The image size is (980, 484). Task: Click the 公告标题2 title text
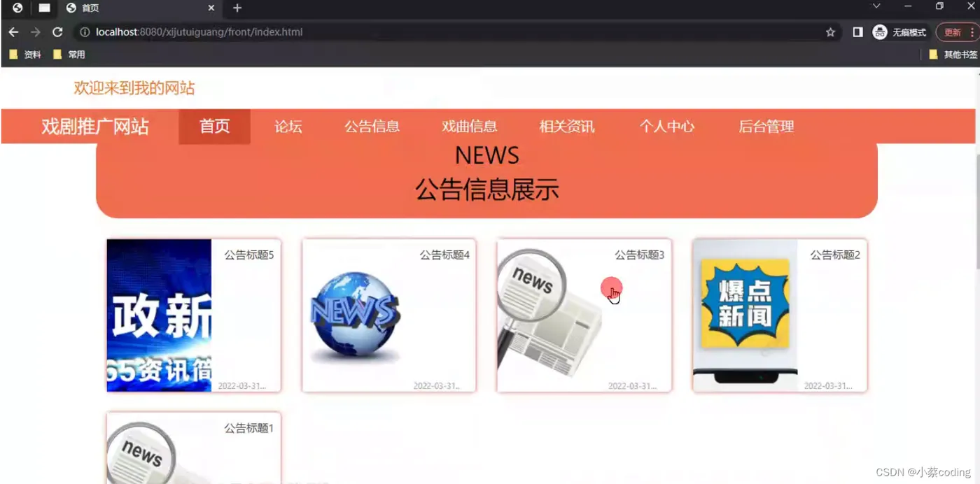point(835,255)
